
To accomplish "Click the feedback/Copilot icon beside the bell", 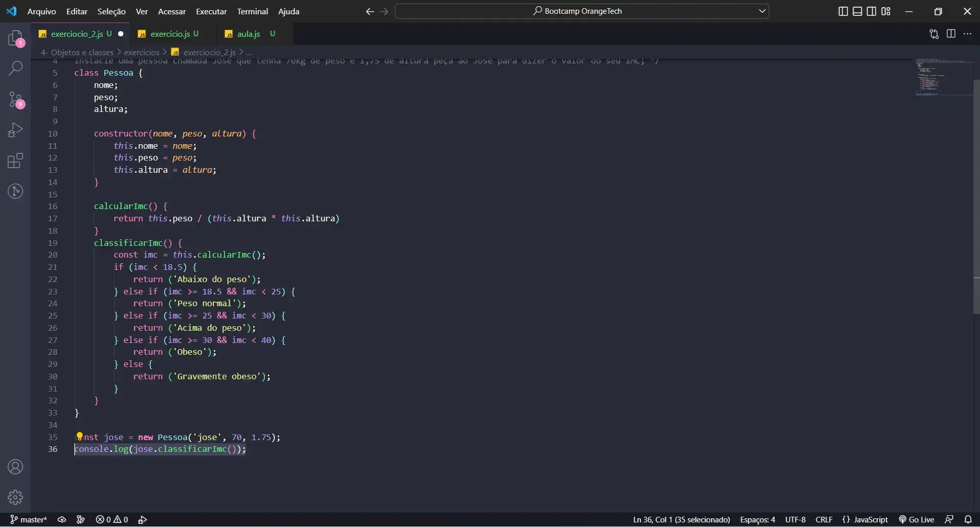I will pos(949,519).
